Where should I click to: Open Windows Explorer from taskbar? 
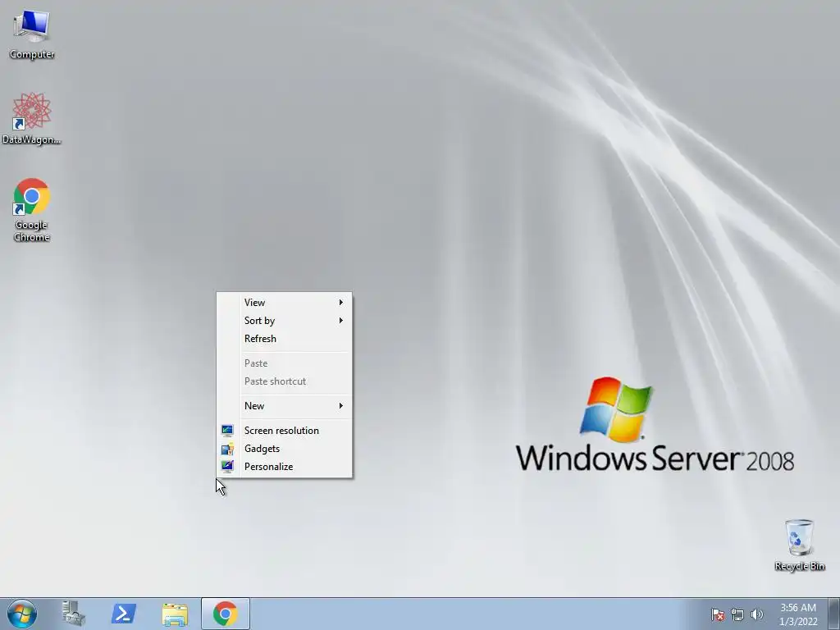click(175, 614)
